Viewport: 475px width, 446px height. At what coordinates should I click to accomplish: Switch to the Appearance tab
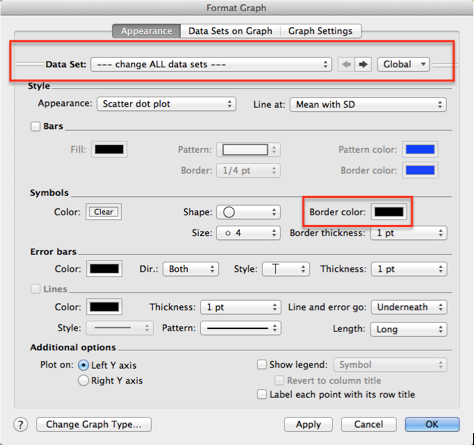tap(147, 31)
